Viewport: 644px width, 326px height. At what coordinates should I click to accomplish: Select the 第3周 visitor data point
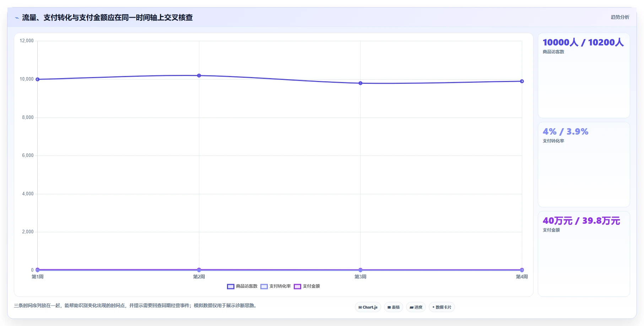pos(361,83)
